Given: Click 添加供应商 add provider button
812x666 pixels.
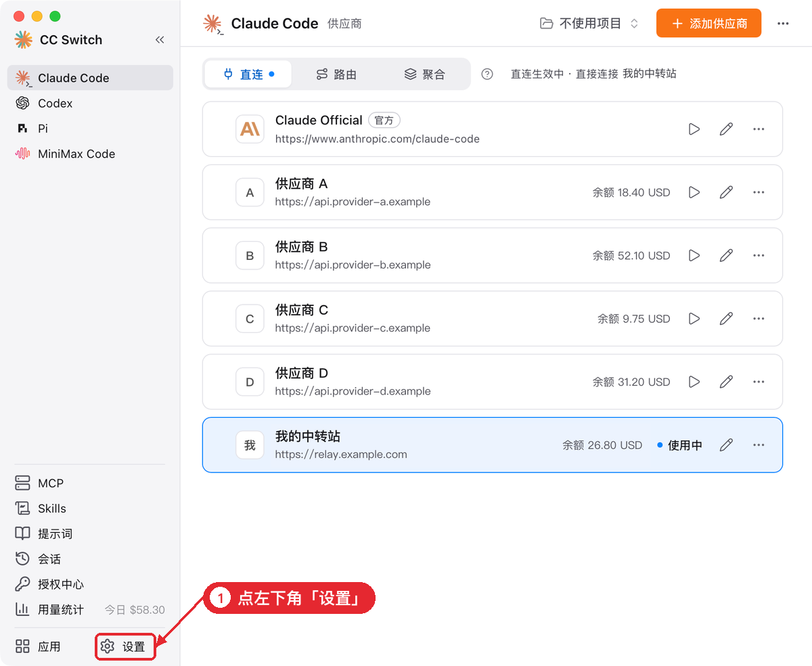Looking at the screenshot, I should pyautogui.click(x=708, y=23).
